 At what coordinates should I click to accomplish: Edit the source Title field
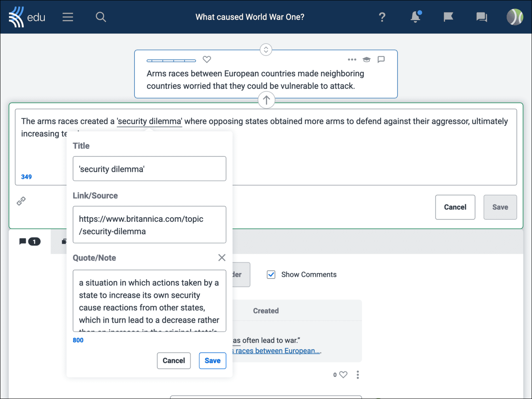[149, 169]
